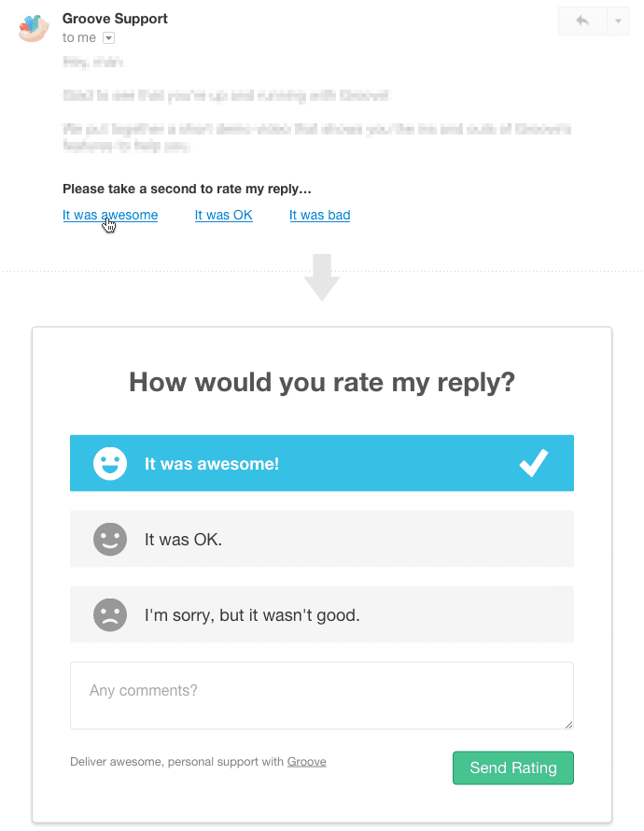Click the reply arrow icon
Screen dimensions: 644x831
(582, 21)
